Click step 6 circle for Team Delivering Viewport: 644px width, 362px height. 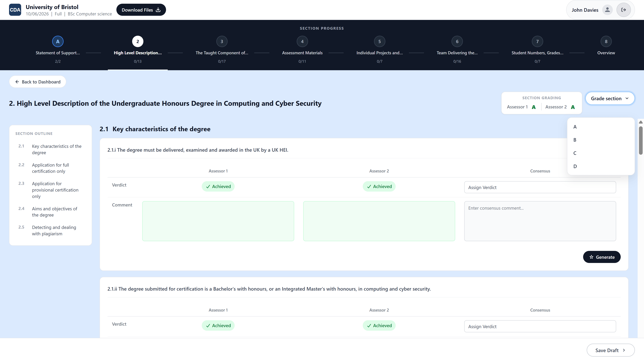(x=457, y=41)
